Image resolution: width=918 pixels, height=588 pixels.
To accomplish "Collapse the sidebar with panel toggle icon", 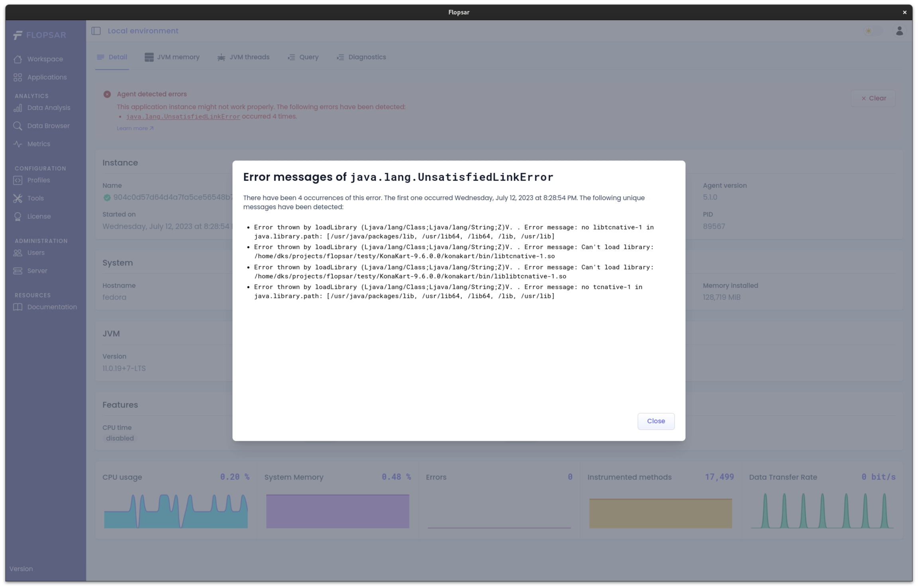I will click(x=96, y=31).
